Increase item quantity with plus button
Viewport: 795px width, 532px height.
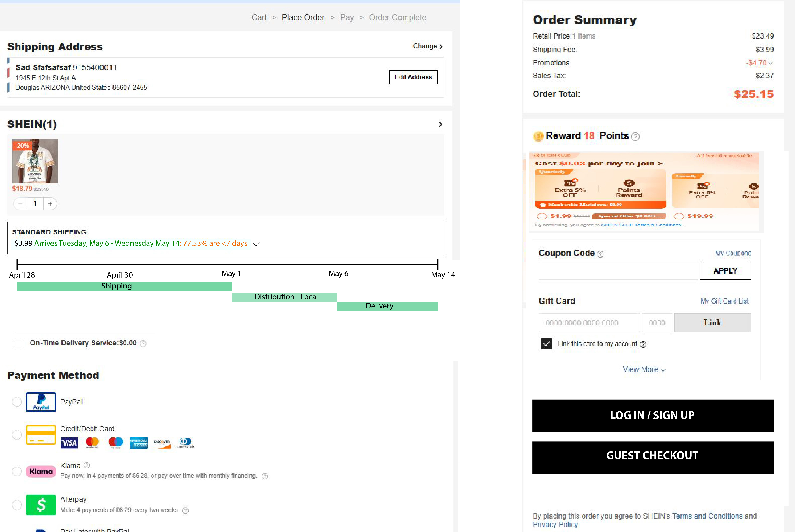(x=50, y=204)
